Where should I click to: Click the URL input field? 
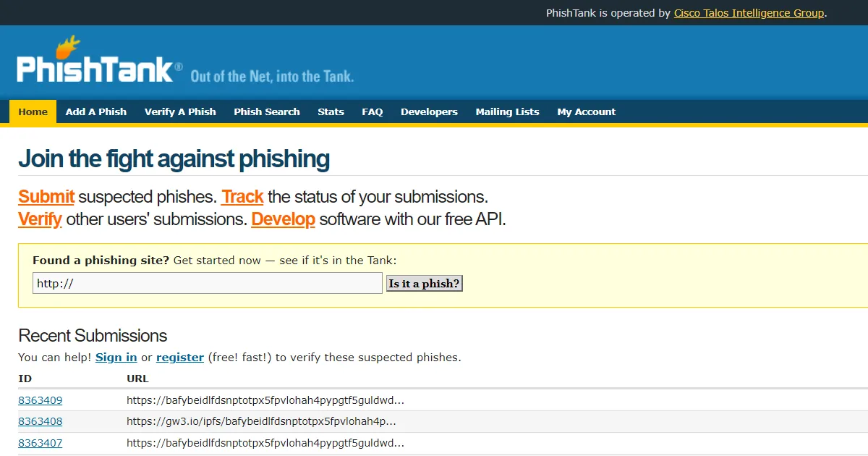tap(207, 283)
